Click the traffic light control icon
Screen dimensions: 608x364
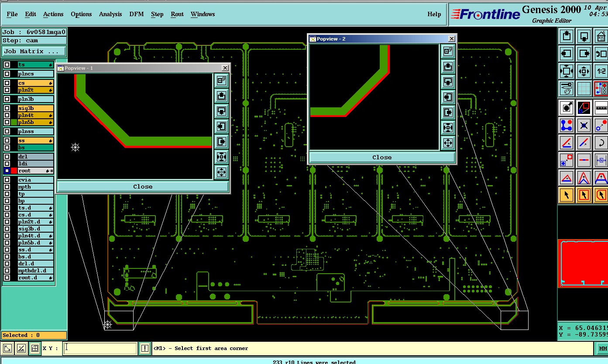point(601,89)
